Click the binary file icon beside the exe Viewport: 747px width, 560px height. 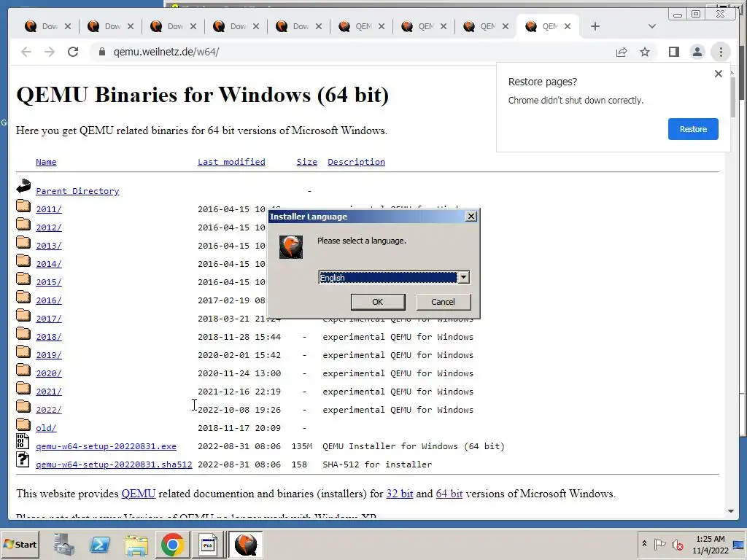pyautogui.click(x=23, y=441)
